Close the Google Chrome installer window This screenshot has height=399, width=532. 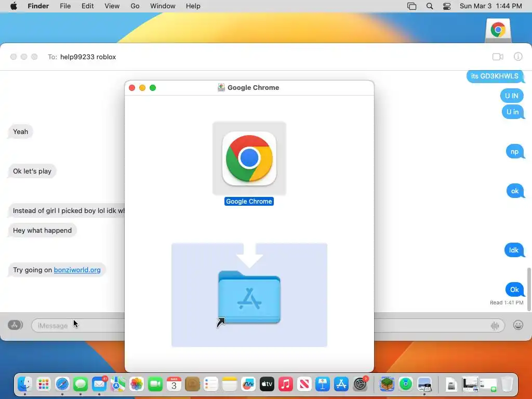pyautogui.click(x=132, y=88)
